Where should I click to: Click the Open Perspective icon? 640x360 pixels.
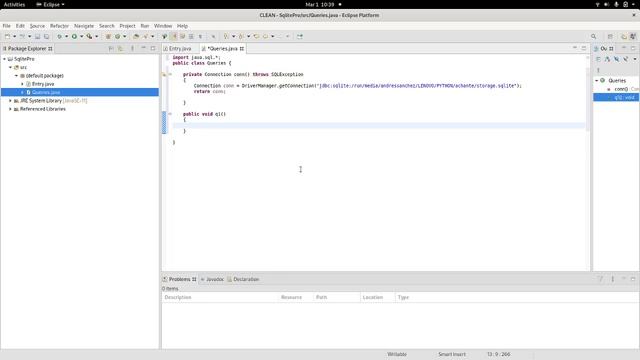pos(610,36)
